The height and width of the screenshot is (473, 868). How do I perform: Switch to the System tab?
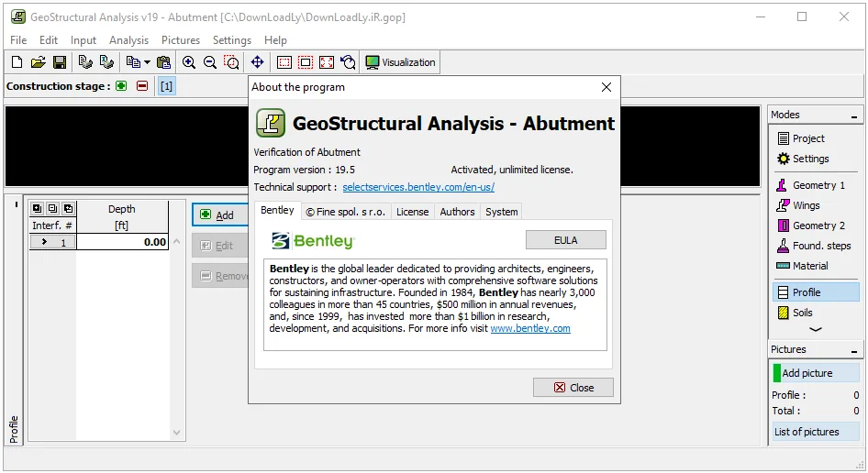coord(502,212)
